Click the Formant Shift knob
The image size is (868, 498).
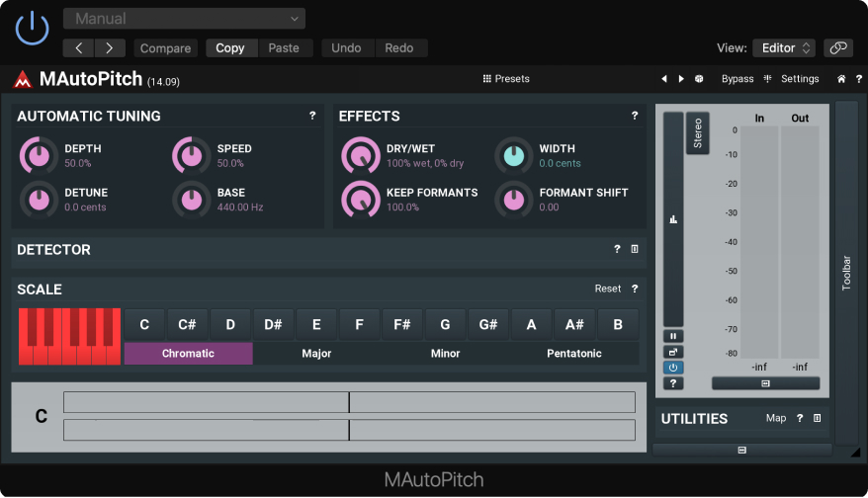(x=514, y=200)
